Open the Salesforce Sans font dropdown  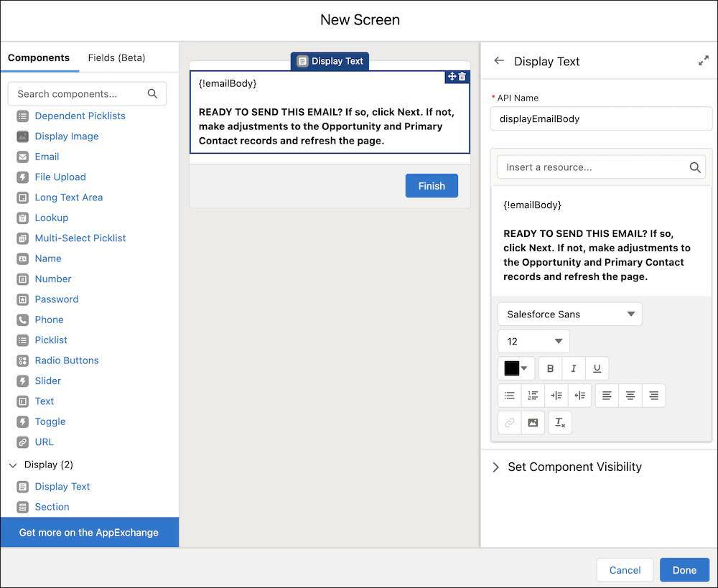click(569, 314)
